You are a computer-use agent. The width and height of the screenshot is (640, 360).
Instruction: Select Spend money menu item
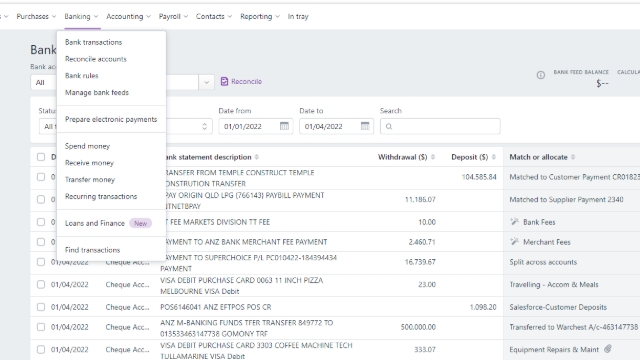[87, 146]
